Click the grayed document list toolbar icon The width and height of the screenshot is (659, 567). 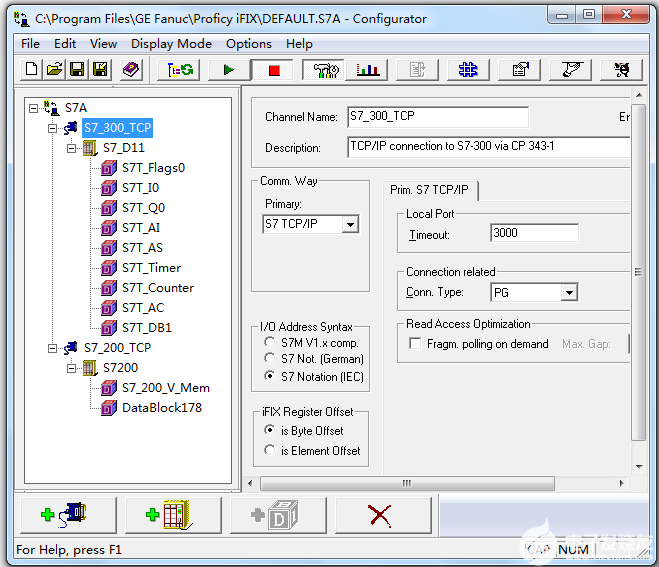click(417, 69)
